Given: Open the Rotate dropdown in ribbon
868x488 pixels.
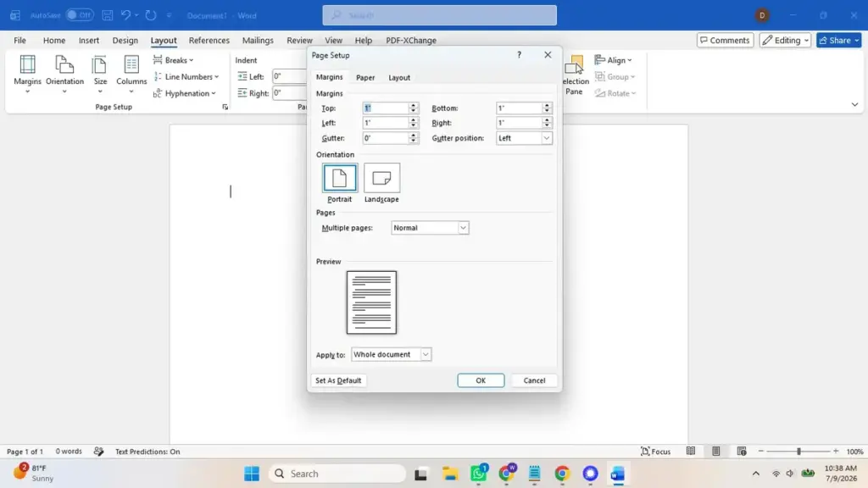Looking at the screenshot, I should [x=615, y=93].
